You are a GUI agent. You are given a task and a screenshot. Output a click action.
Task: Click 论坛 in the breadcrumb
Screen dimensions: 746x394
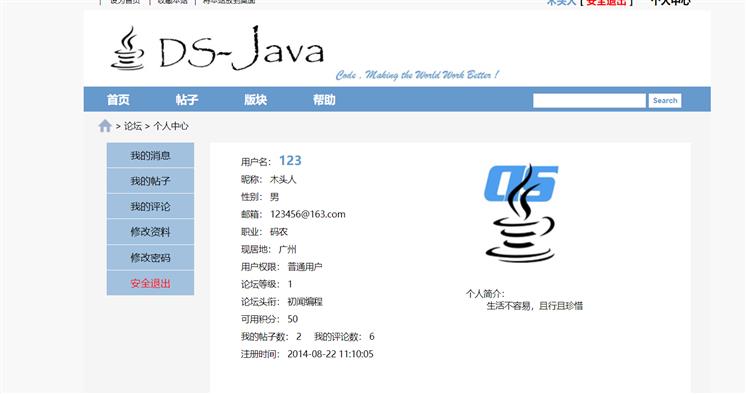point(133,126)
